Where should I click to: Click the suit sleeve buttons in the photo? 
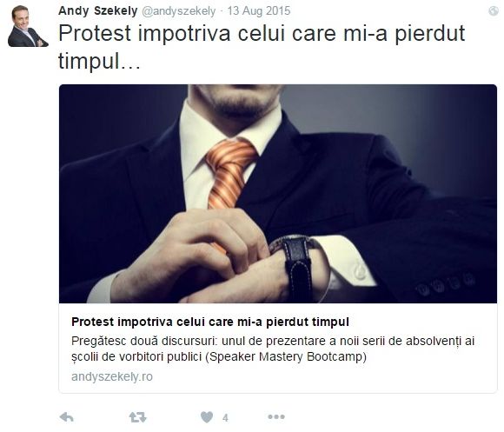click(446, 284)
